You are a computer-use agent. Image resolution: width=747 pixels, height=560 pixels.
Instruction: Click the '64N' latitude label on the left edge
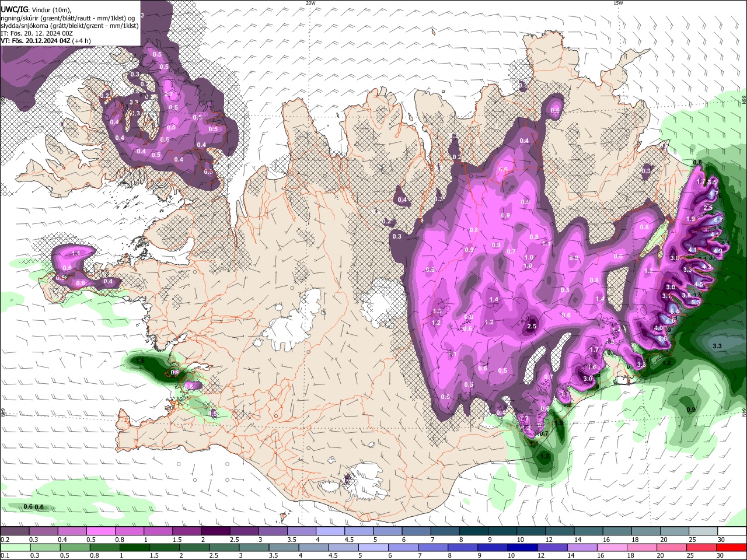tap(3, 413)
